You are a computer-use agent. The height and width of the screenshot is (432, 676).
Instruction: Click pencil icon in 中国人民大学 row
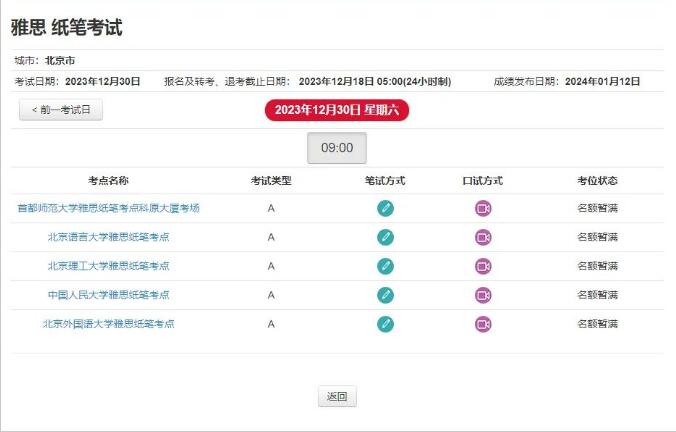tap(385, 295)
